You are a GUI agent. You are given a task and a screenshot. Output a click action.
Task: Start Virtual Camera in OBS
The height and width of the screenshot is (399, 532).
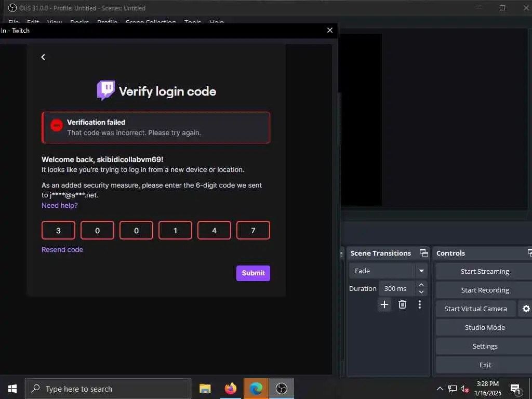click(476, 309)
